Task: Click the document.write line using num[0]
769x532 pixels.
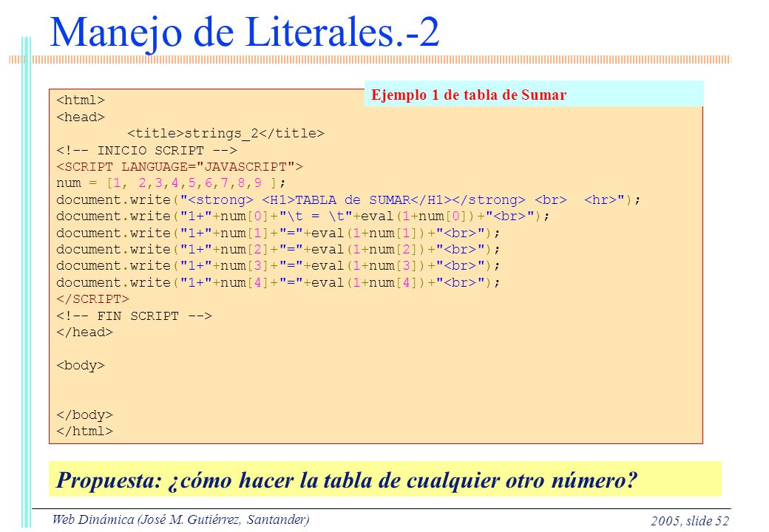Action: (303, 216)
